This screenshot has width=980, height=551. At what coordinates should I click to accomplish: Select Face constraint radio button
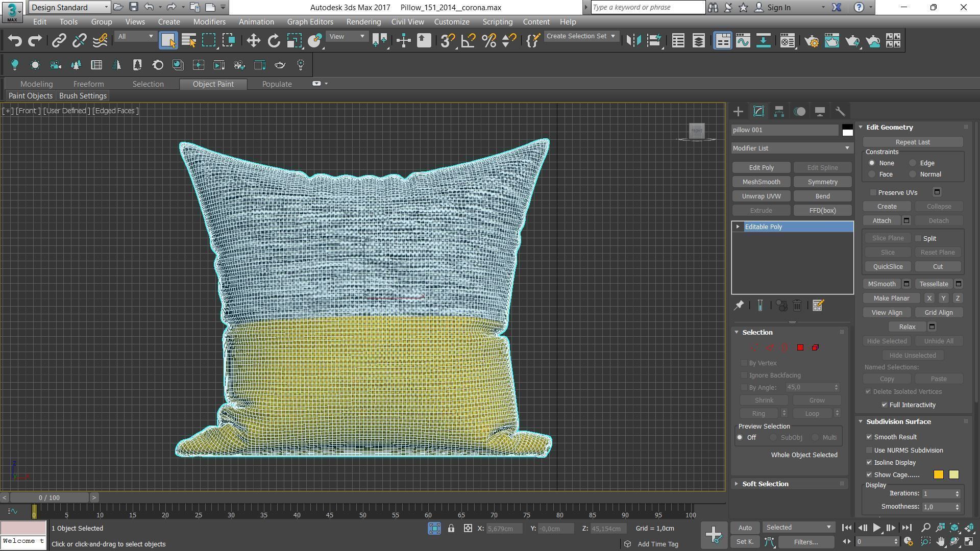872,174
